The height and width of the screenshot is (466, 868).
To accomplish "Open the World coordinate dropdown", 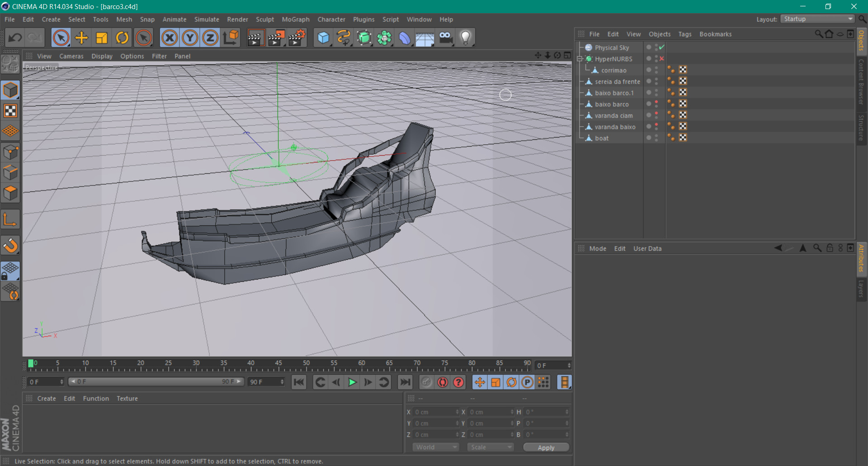I will [x=436, y=447].
